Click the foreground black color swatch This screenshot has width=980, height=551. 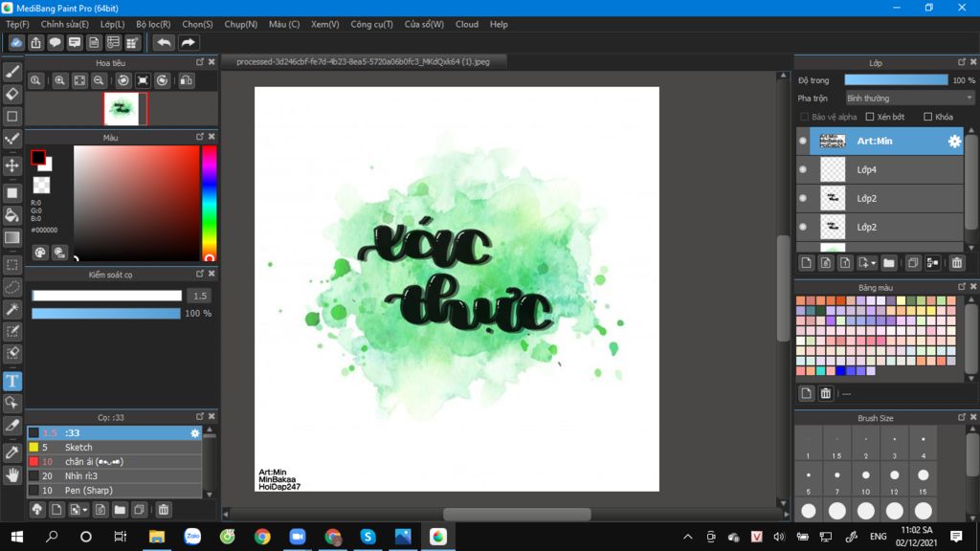[x=38, y=158]
